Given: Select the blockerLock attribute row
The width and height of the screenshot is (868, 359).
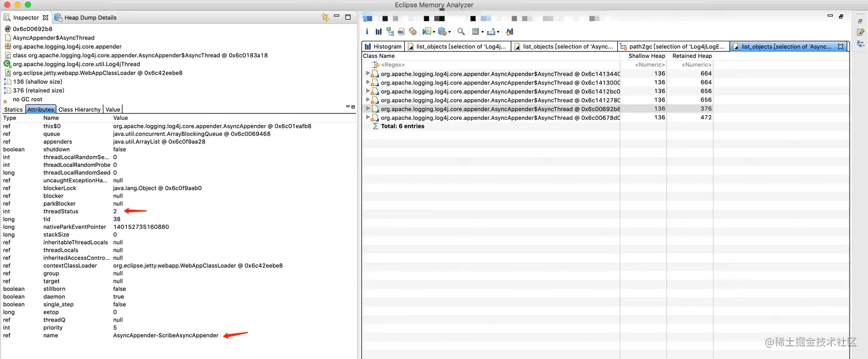Looking at the screenshot, I should point(178,188).
